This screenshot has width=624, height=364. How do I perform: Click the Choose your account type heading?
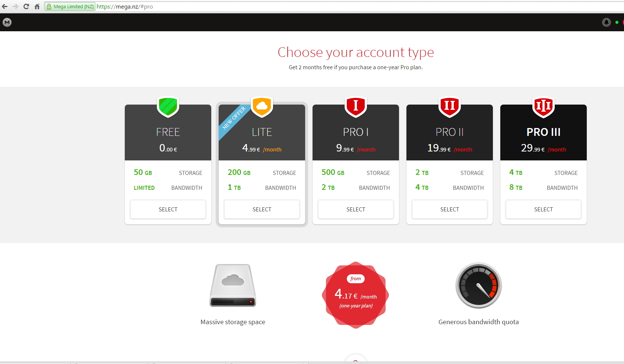(356, 52)
